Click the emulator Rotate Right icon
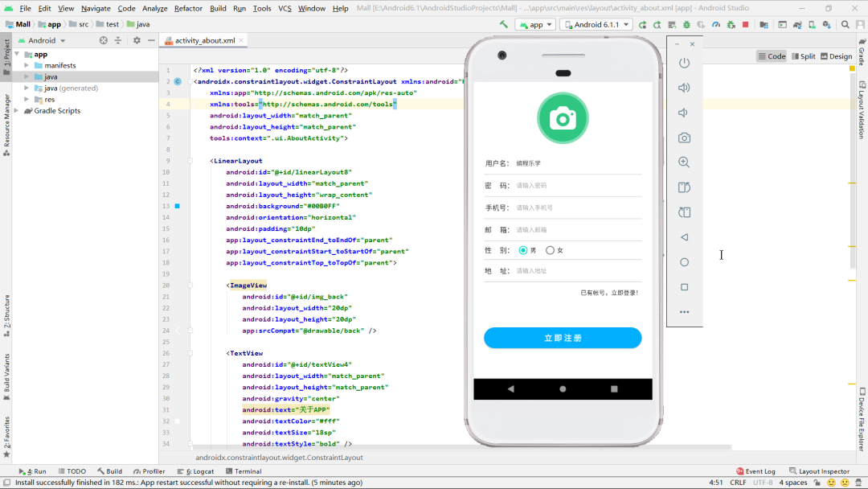This screenshot has width=868, height=489. click(684, 212)
